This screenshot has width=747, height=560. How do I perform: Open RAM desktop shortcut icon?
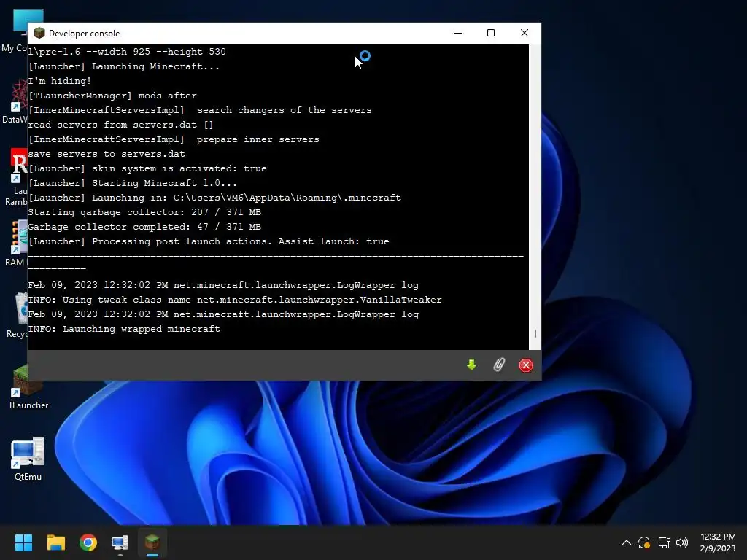tap(16, 244)
